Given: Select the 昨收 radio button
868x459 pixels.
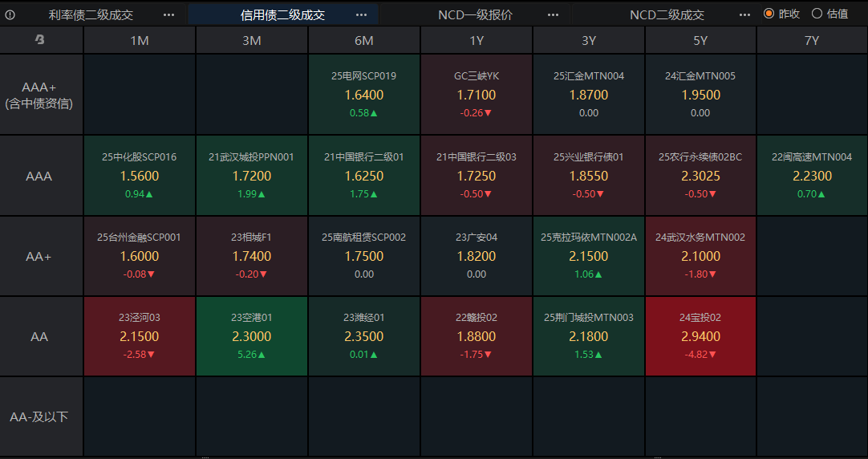Looking at the screenshot, I should tap(769, 14).
